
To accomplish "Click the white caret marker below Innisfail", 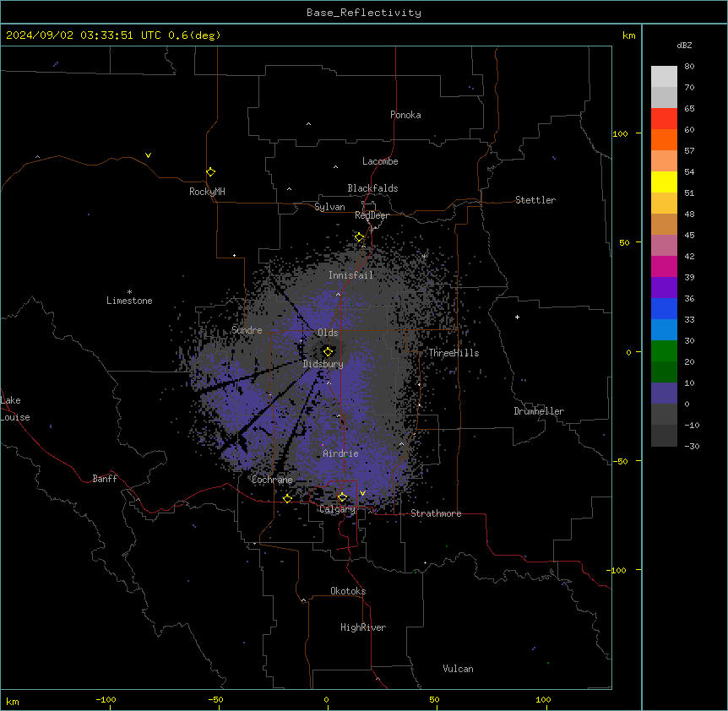I will click(x=338, y=294).
